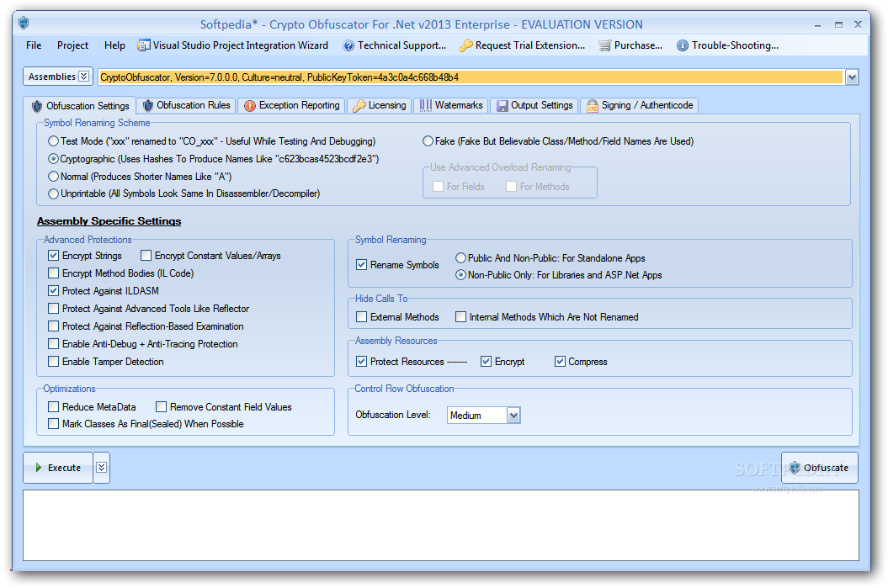This screenshot has height=588, width=888.
Task: Toggle Protect Resources checkbox
Action: pyautogui.click(x=361, y=362)
